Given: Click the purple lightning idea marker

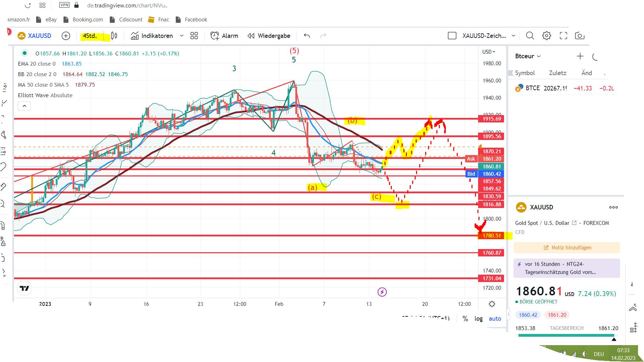Looking at the screenshot, I should pos(382,292).
